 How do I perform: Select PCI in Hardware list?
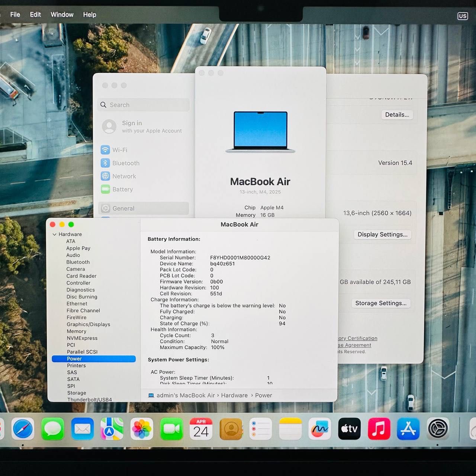(x=71, y=345)
